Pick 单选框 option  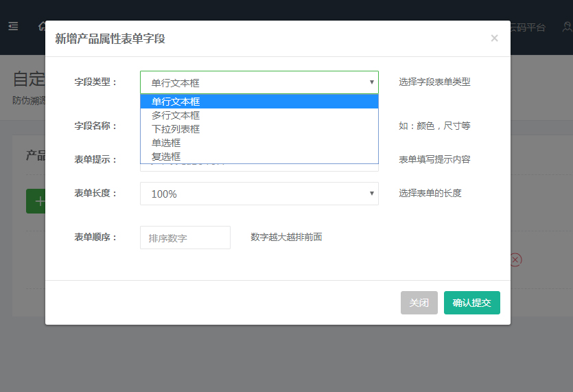(259, 143)
